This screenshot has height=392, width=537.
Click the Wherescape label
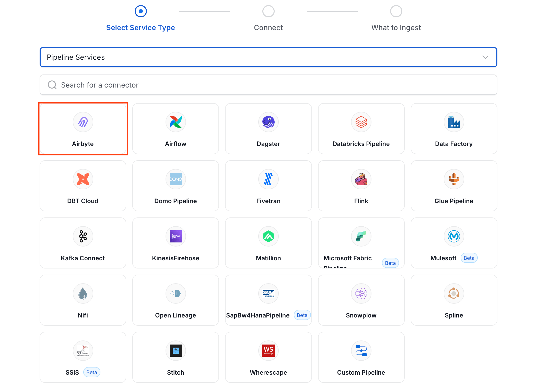coord(268,372)
